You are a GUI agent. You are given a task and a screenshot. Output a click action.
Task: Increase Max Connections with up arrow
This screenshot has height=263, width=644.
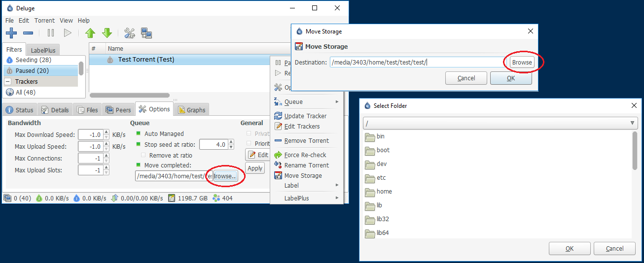106,156
